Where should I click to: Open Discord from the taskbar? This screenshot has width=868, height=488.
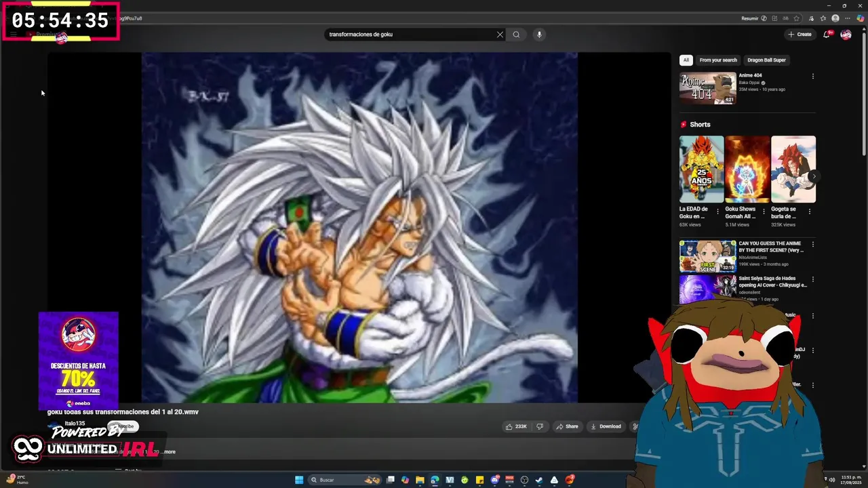click(x=494, y=480)
